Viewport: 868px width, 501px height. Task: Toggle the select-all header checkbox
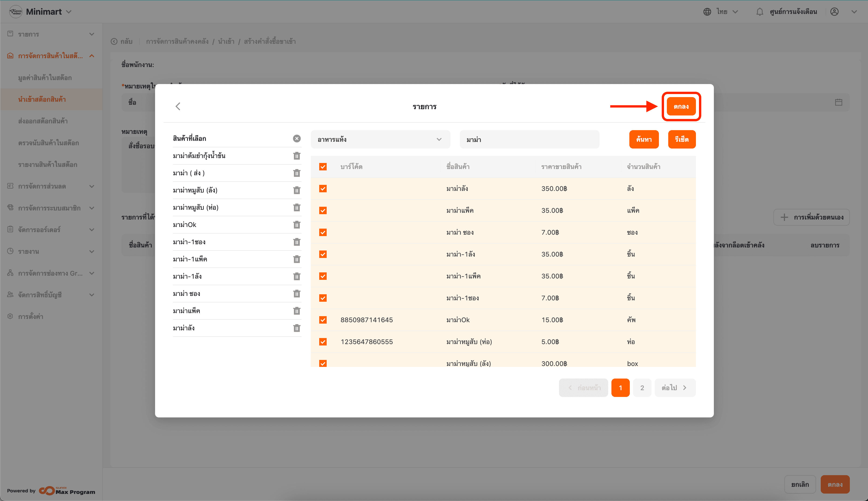click(323, 167)
